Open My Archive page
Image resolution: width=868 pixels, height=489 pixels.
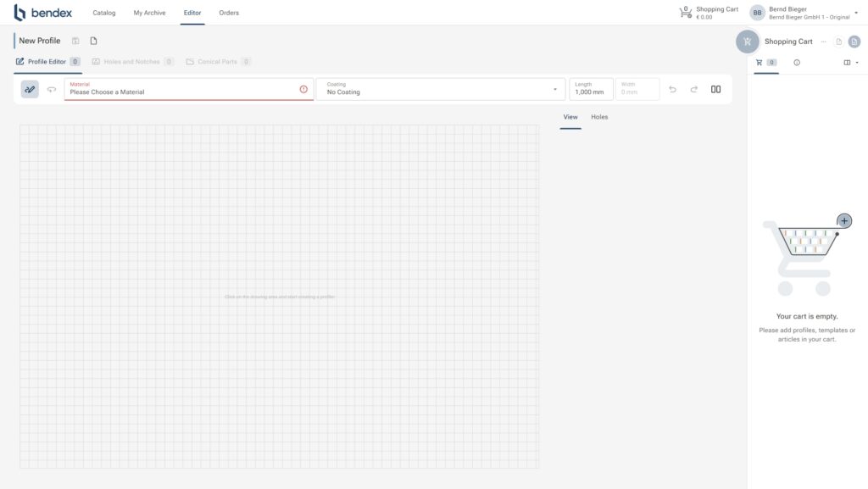click(x=149, y=13)
